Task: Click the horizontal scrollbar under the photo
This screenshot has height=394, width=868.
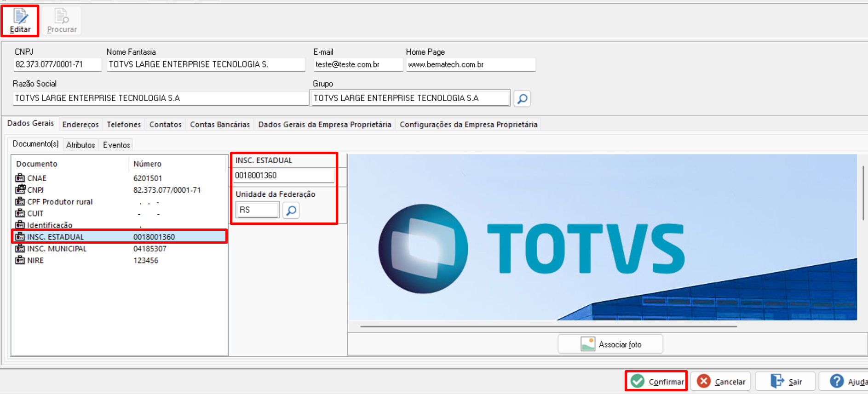Action: [x=548, y=326]
